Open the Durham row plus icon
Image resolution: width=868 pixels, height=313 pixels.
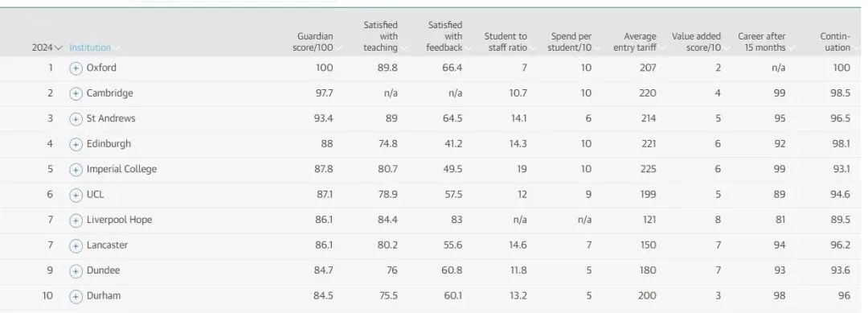tap(76, 296)
